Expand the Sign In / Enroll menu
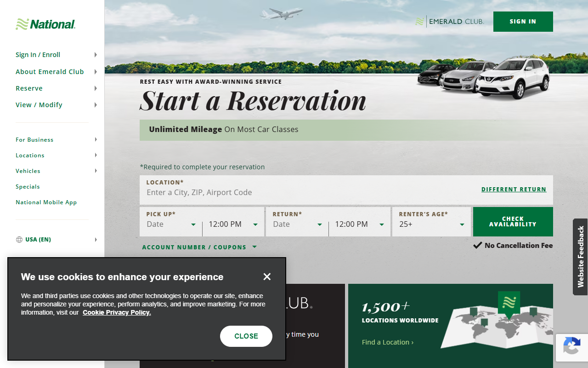The image size is (588, 368). (x=57, y=55)
